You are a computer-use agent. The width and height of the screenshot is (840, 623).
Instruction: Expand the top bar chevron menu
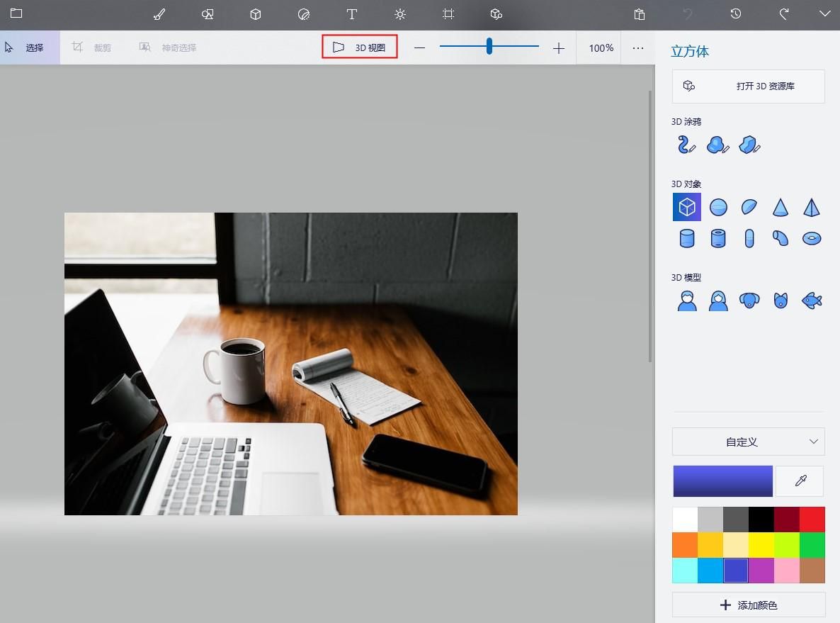click(x=825, y=13)
